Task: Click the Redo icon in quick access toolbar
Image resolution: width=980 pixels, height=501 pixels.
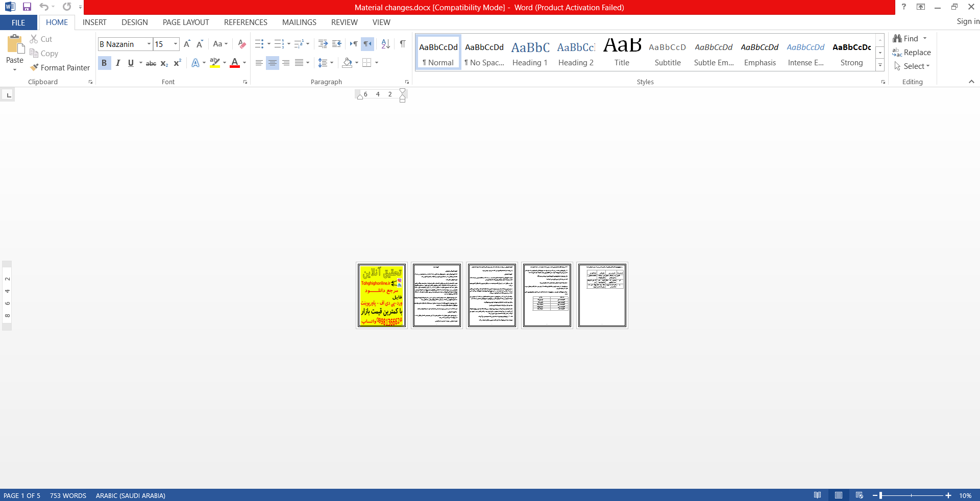Action: pos(67,7)
